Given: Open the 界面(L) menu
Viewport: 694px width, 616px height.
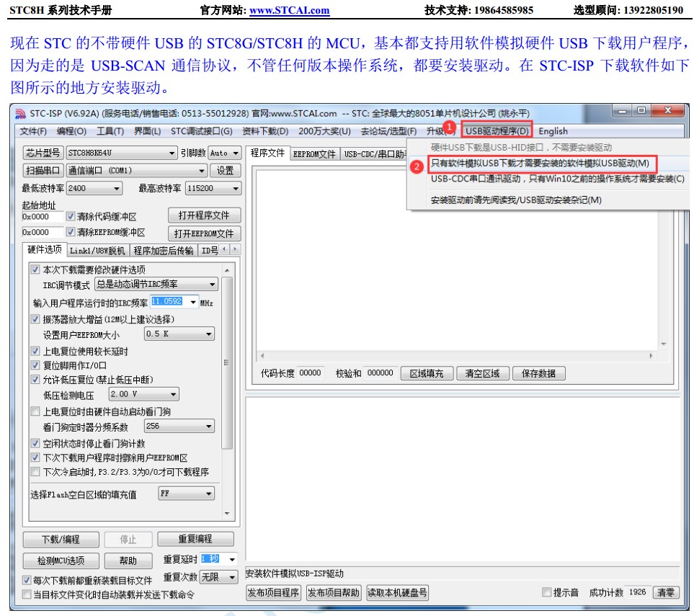Looking at the screenshot, I should 148,131.
